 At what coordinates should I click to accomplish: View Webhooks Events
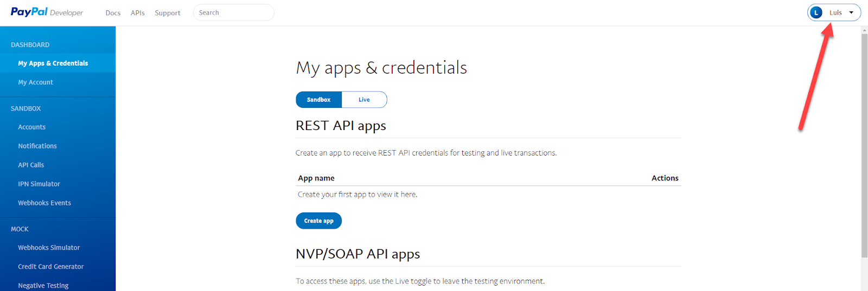click(x=44, y=203)
